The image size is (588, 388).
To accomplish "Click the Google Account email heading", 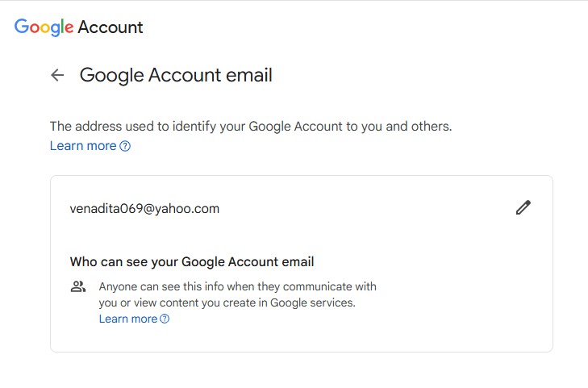I will [176, 75].
